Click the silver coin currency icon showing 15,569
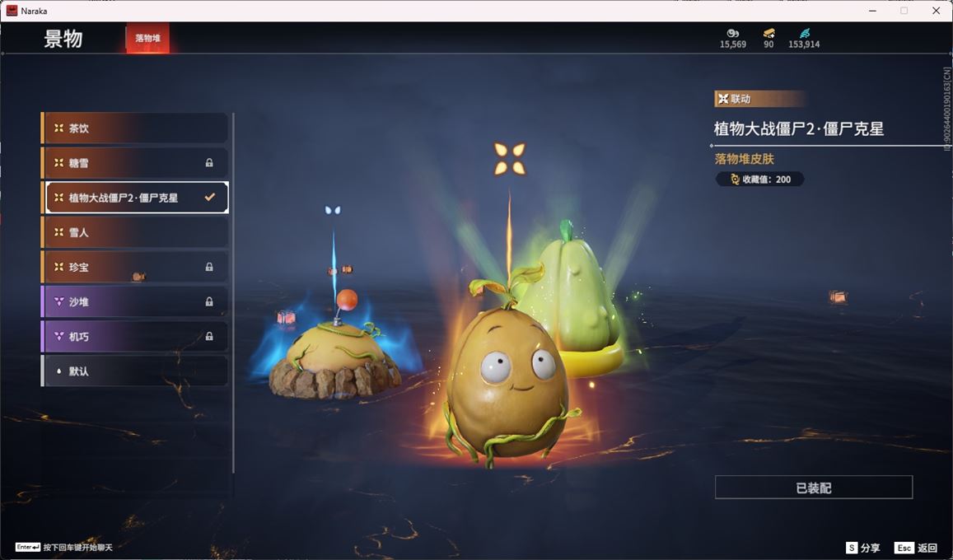Screen dimensions: 953x560 (733, 34)
